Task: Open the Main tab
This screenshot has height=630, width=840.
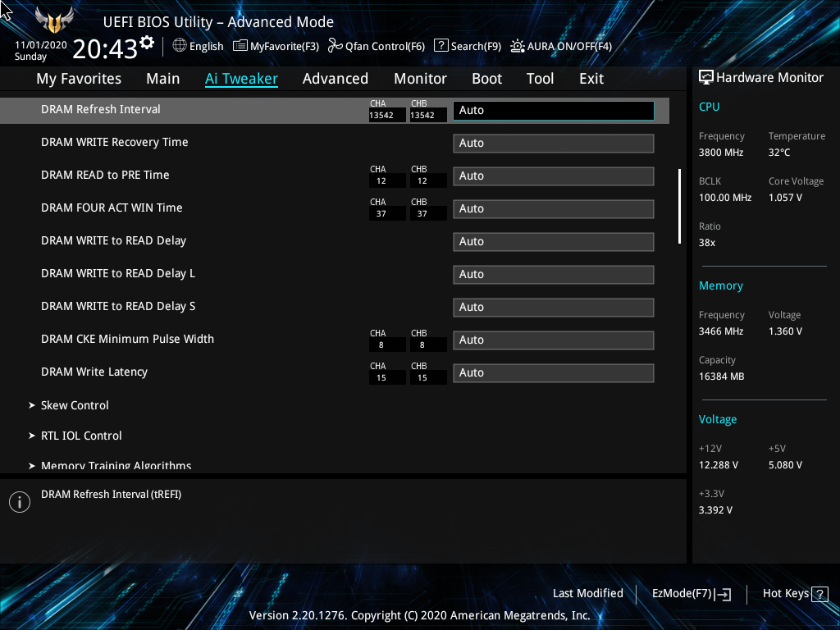Action: pos(163,78)
